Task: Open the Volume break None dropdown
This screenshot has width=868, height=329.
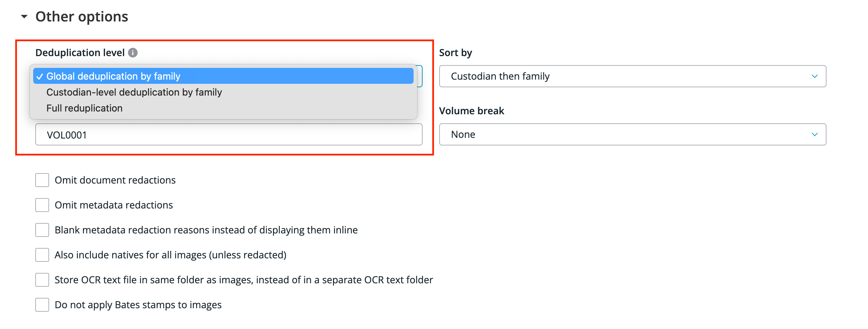Action: (632, 134)
